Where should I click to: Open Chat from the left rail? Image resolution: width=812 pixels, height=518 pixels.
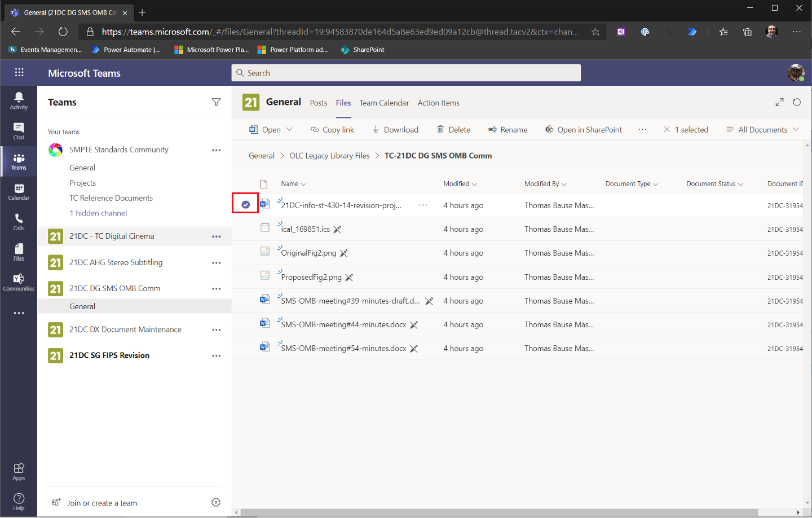point(19,131)
